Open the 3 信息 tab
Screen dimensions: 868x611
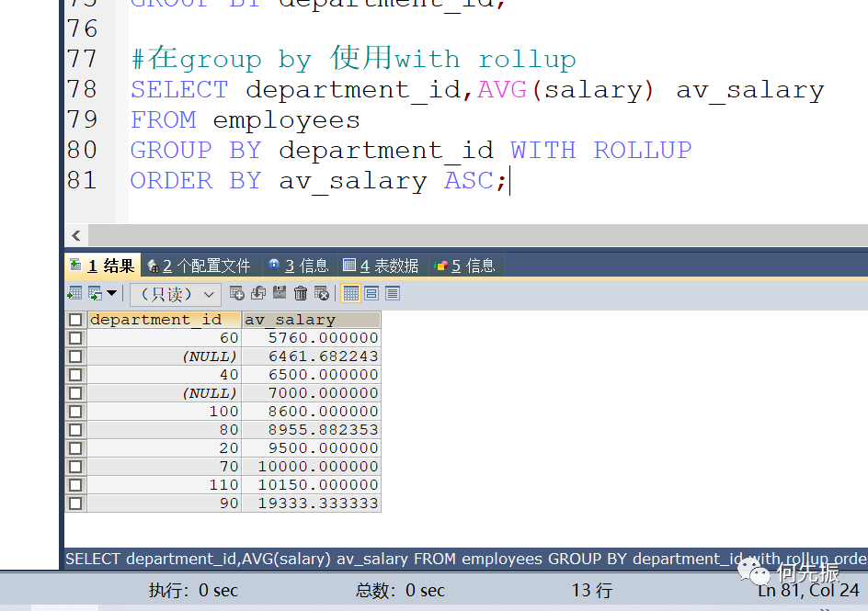pos(299,266)
